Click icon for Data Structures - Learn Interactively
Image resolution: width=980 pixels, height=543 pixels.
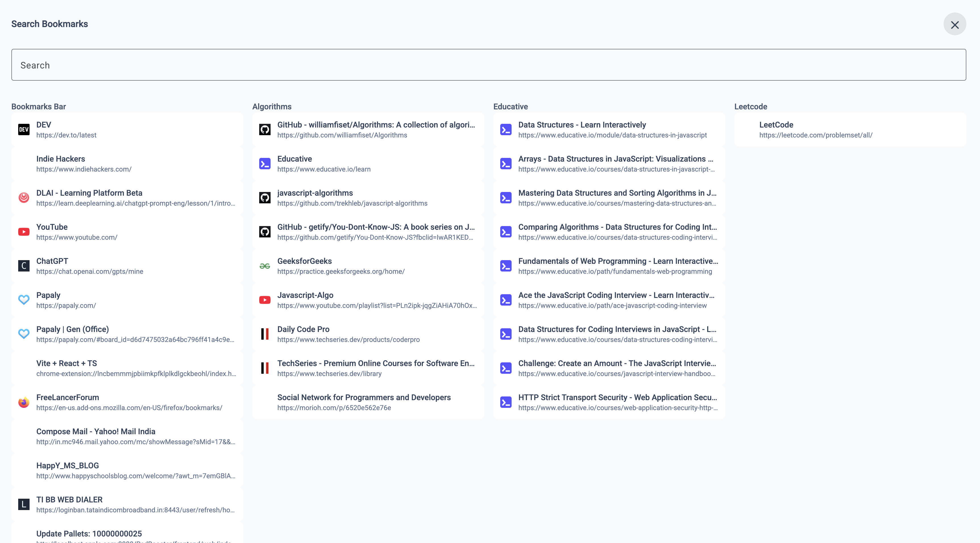pyautogui.click(x=506, y=130)
